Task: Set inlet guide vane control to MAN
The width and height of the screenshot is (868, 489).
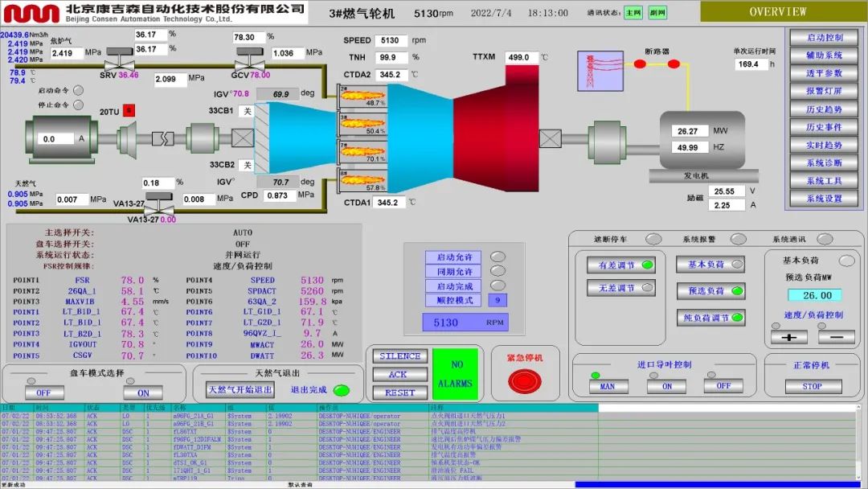Action: (608, 386)
